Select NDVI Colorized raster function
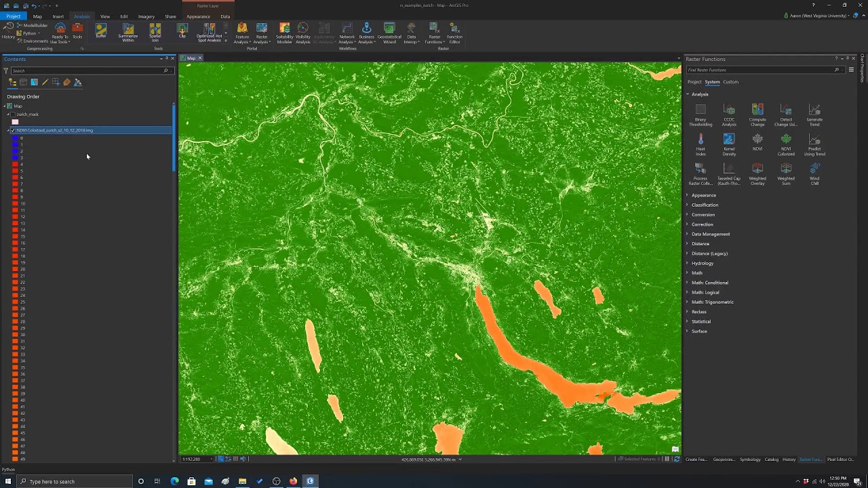This screenshot has width=868, height=488. tap(786, 144)
